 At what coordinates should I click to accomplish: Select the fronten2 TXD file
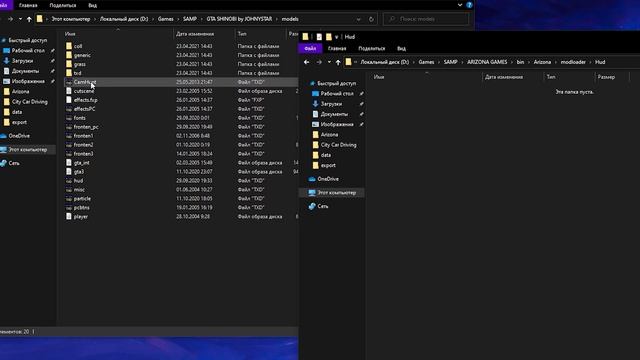click(83, 145)
